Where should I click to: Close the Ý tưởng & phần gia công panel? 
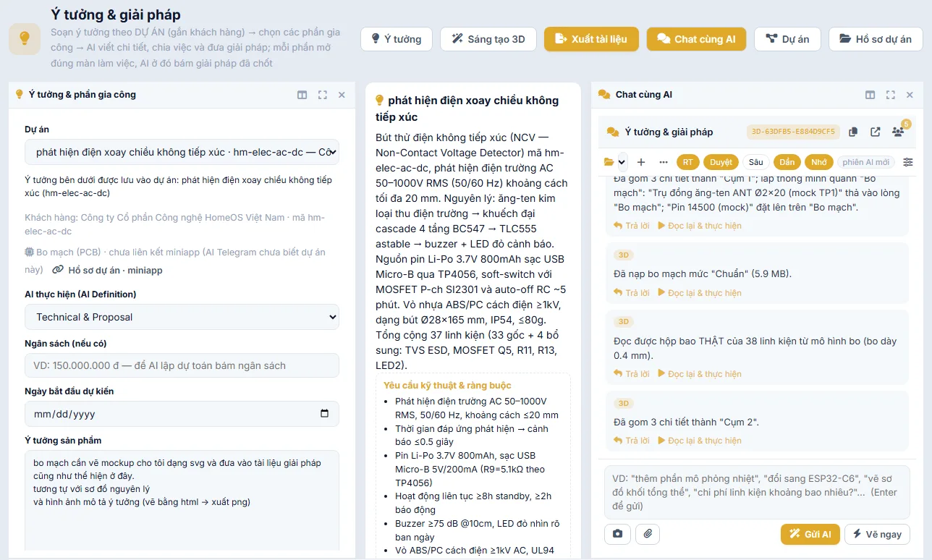[342, 95]
